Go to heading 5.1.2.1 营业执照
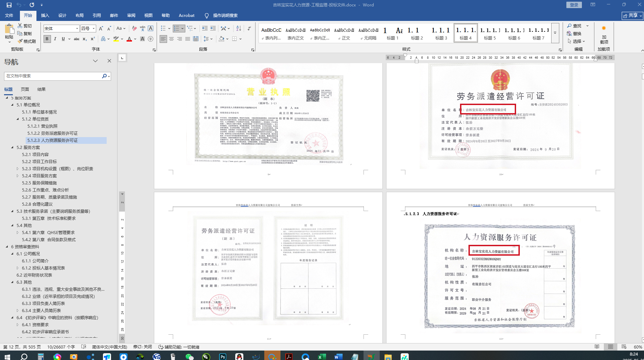This screenshot has width=644, height=360. 43,126
